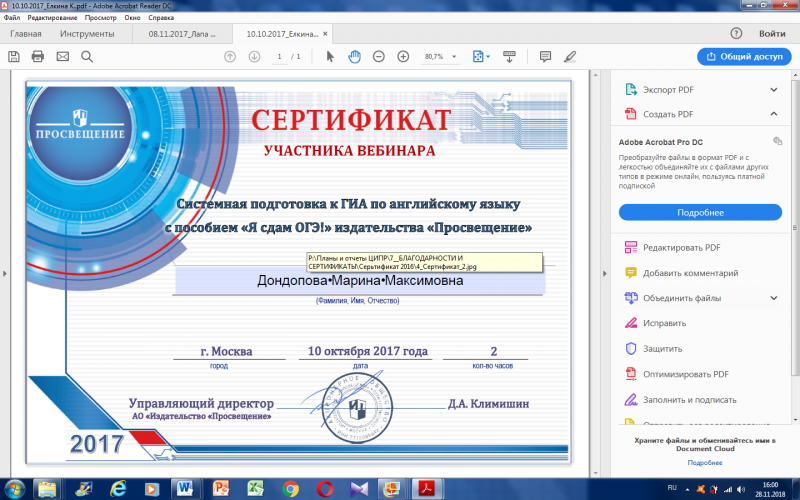Open the Просмотр menu

[x=101, y=17]
